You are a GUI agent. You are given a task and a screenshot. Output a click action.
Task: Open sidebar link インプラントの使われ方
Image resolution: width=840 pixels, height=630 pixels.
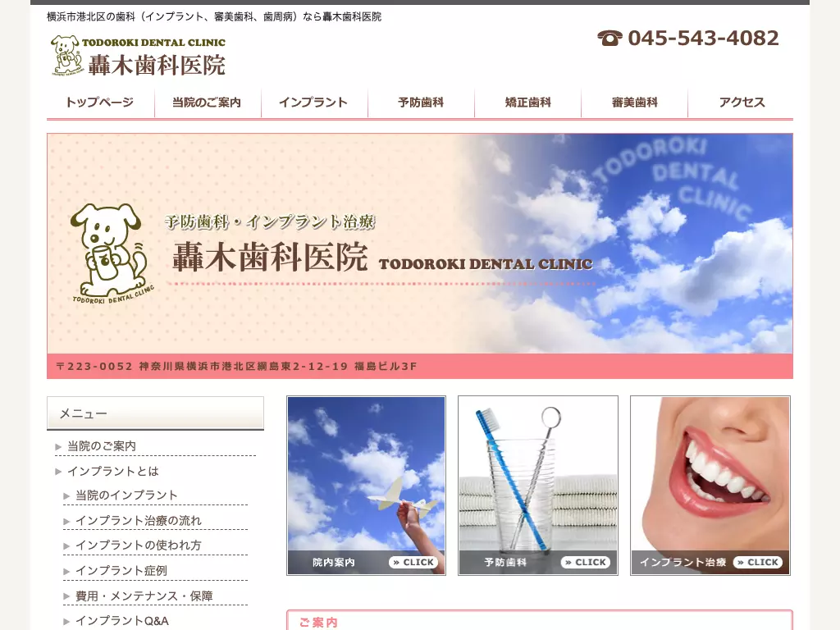[138, 545]
